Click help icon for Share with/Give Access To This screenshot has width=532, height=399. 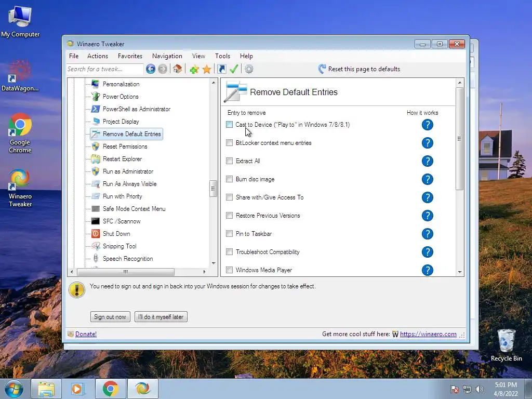coord(428,197)
